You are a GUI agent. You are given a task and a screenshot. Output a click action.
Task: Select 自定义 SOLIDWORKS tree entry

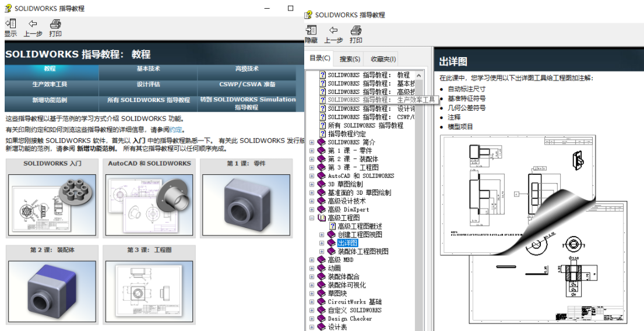coord(354,310)
